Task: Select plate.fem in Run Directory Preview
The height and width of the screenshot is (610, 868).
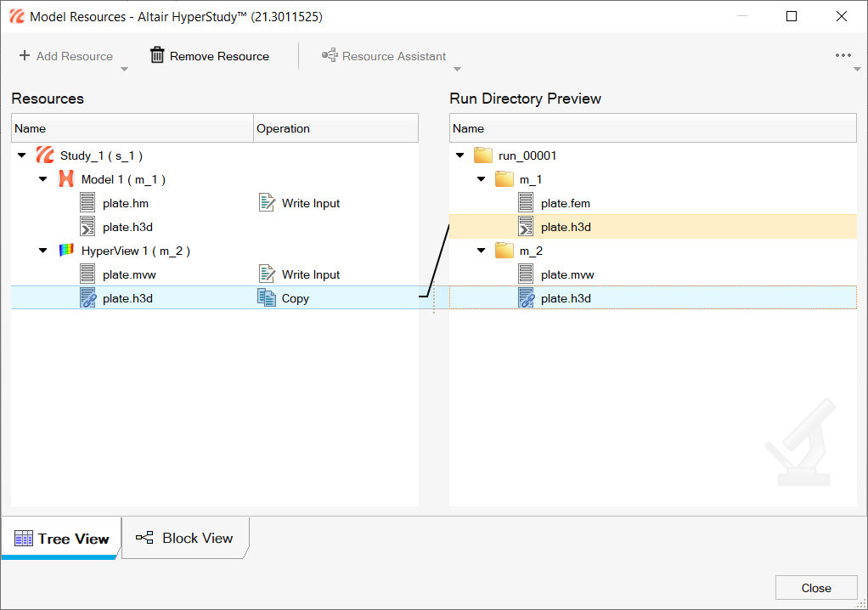Action: pos(565,203)
